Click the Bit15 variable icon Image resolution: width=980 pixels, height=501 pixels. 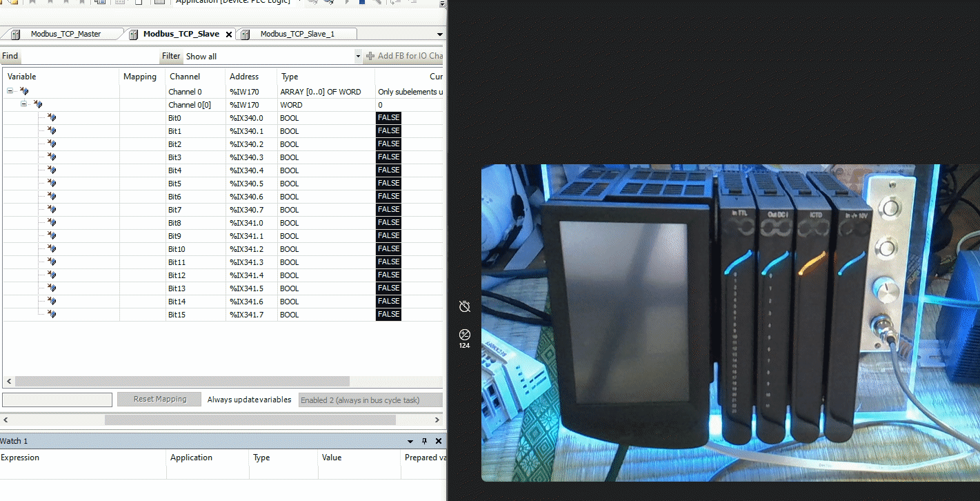coord(52,315)
